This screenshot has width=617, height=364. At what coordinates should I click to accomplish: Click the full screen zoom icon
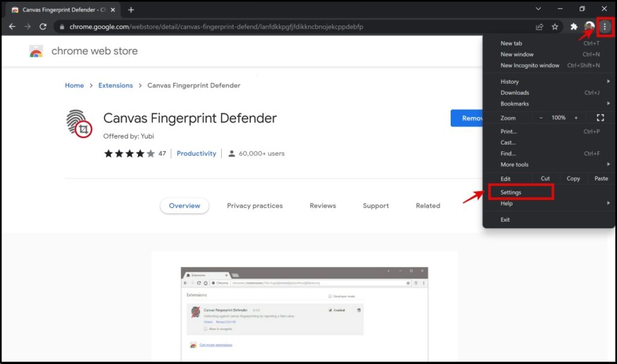600,118
